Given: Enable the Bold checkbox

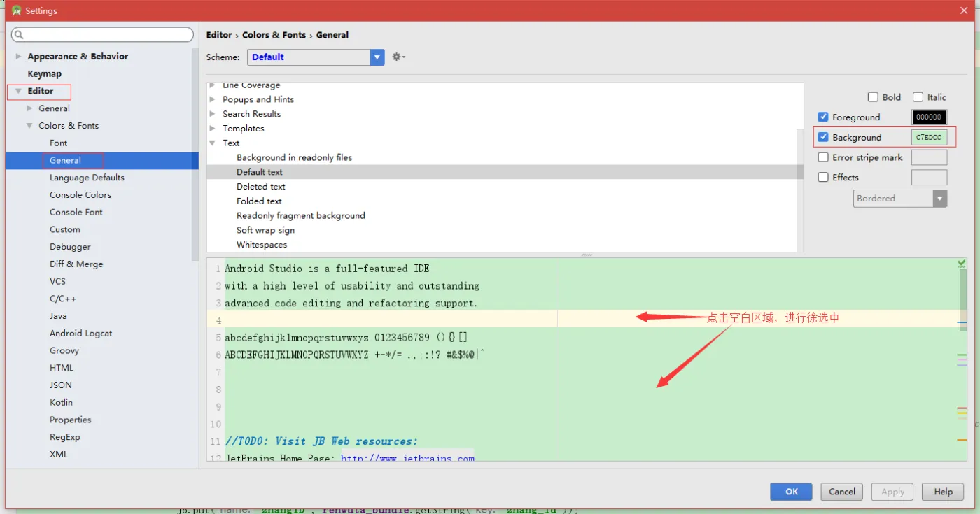Looking at the screenshot, I should pos(873,97).
